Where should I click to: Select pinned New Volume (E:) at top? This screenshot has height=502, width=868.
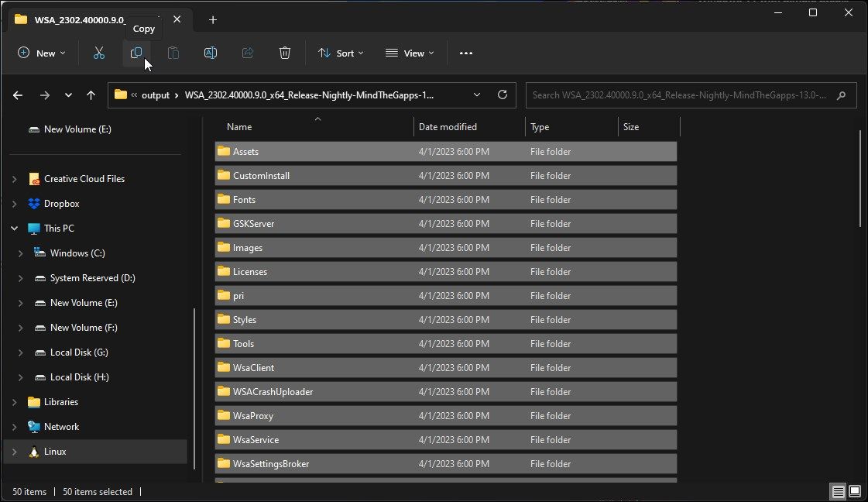coord(77,129)
